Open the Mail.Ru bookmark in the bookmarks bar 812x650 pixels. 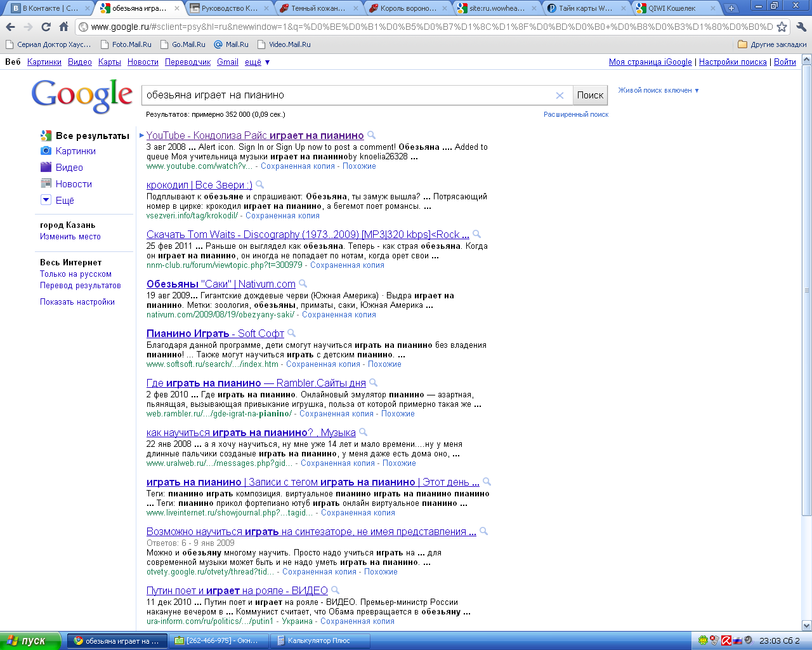[x=231, y=44]
